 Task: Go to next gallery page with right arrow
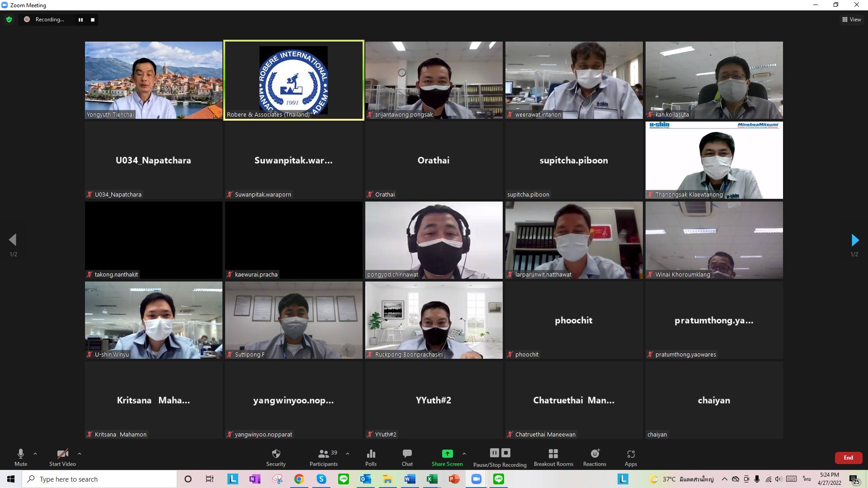tap(854, 240)
